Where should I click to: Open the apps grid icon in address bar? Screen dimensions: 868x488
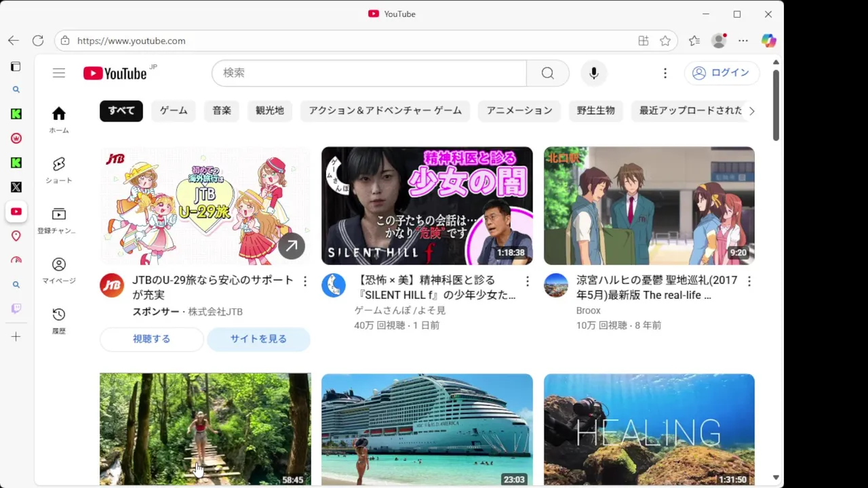point(644,41)
